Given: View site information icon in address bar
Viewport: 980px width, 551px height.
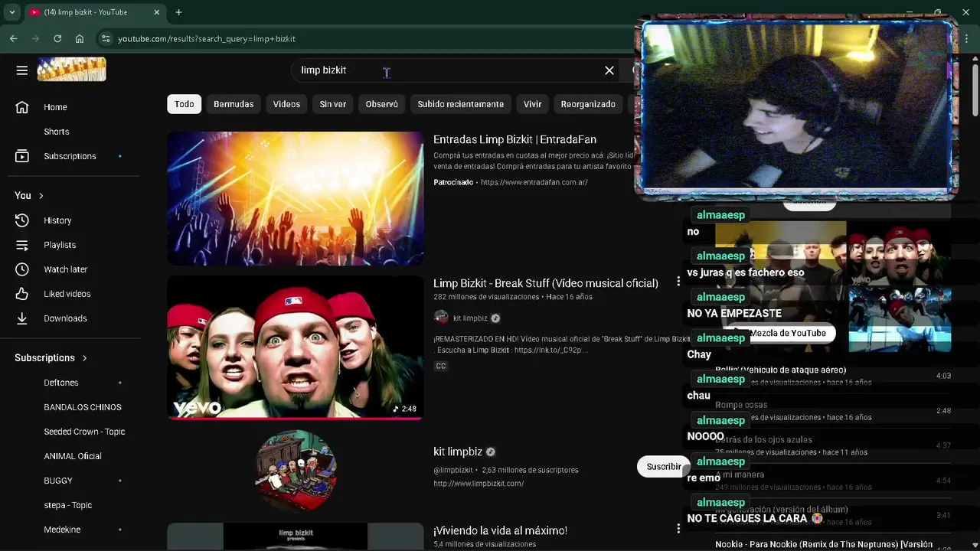Looking at the screenshot, I should coord(106,38).
